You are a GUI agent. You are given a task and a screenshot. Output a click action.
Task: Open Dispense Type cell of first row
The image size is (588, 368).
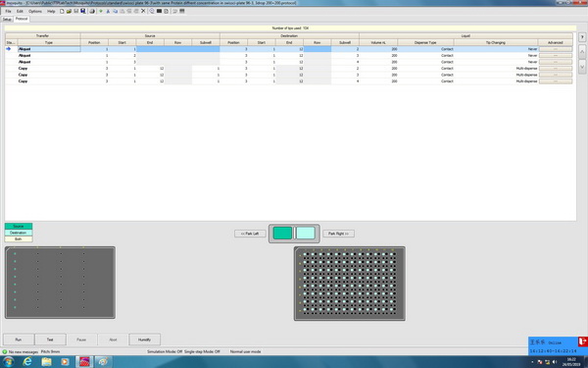[425, 49]
